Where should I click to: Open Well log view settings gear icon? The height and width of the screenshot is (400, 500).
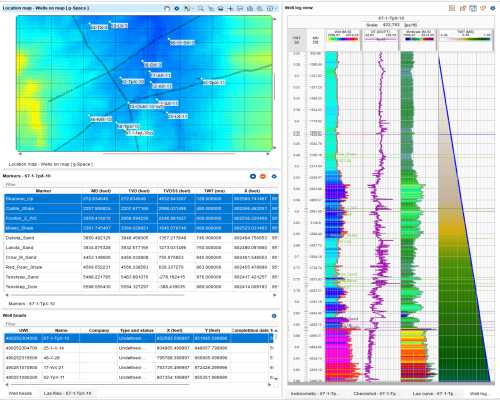(x=493, y=8)
